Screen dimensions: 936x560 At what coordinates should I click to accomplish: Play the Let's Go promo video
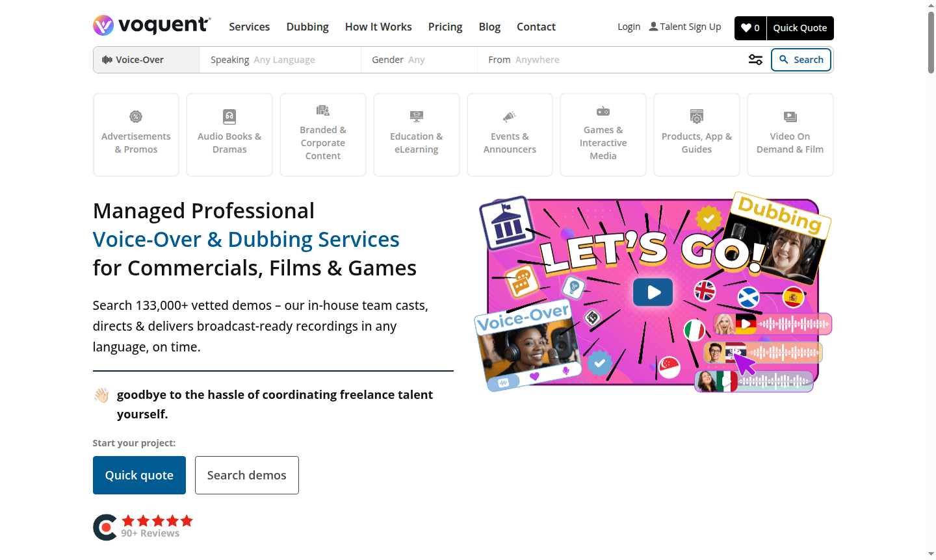click(653, 292)
